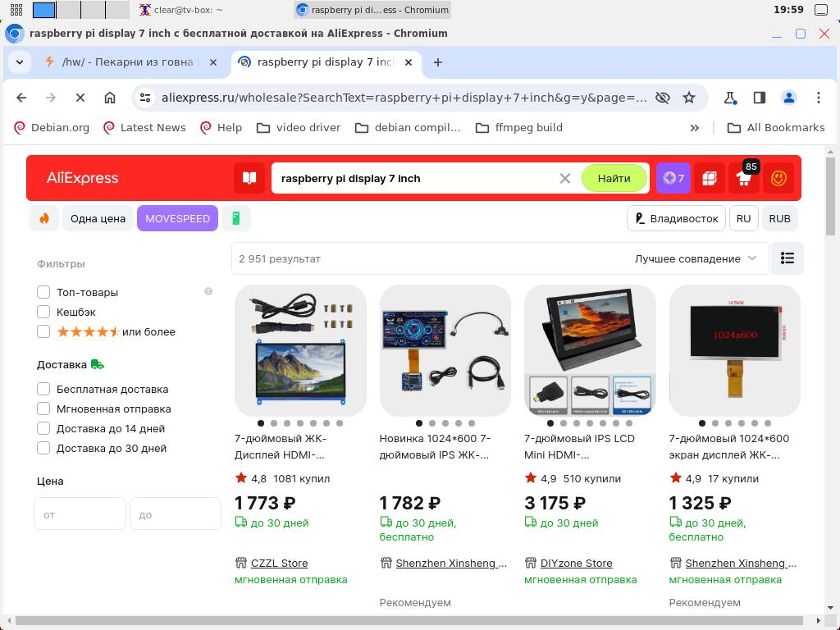Open the mountain landscape display thumbnail

pos(300,350)
